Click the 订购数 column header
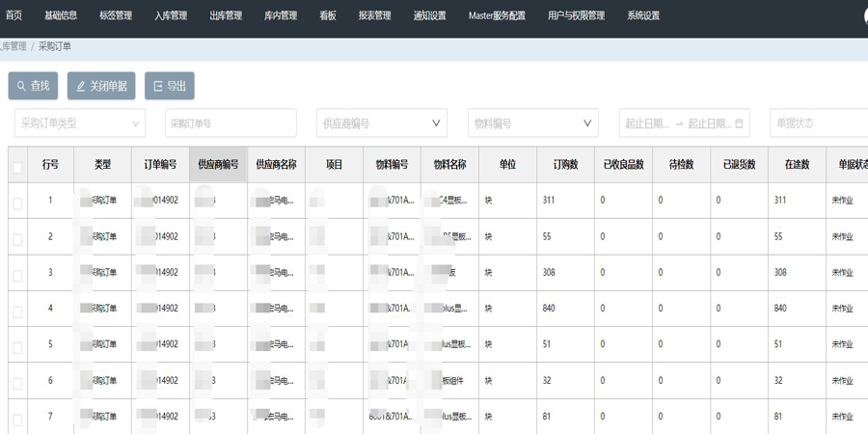Screen dimensions: 868x434 [565, 165]
